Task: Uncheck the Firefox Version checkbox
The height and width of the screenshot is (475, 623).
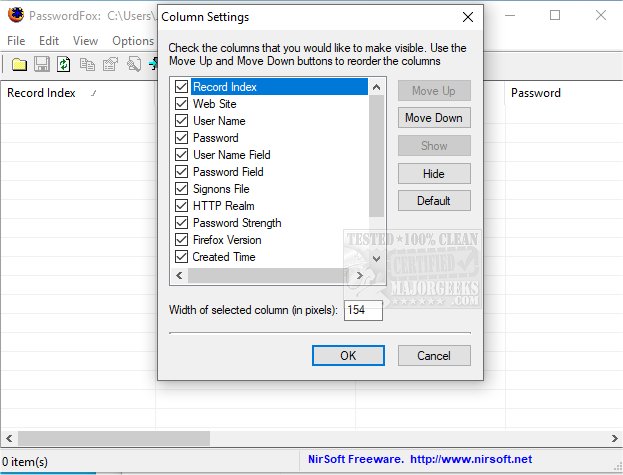Action: click(x=182, y=240)
